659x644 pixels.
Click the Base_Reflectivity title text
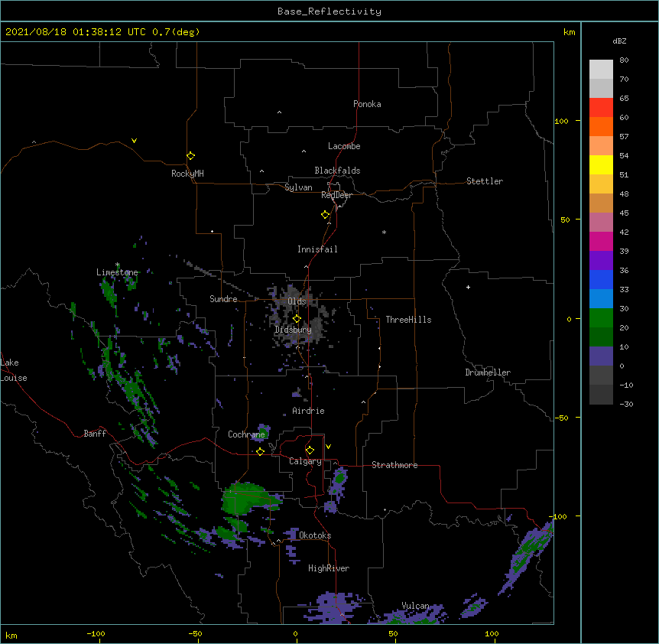pos(329,11)
